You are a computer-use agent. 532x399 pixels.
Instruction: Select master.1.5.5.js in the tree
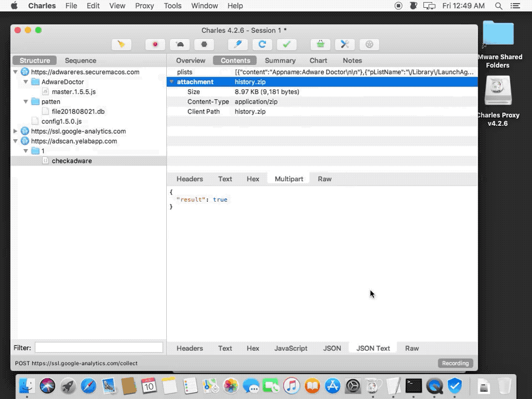point(74,91)
